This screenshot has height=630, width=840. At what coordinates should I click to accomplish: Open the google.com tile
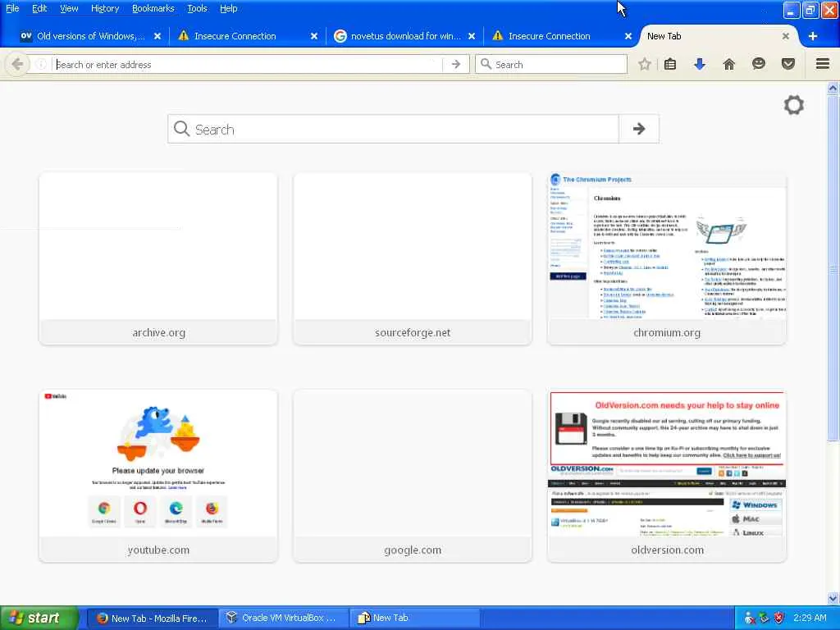pyautogui.click(x=413, y=477)
